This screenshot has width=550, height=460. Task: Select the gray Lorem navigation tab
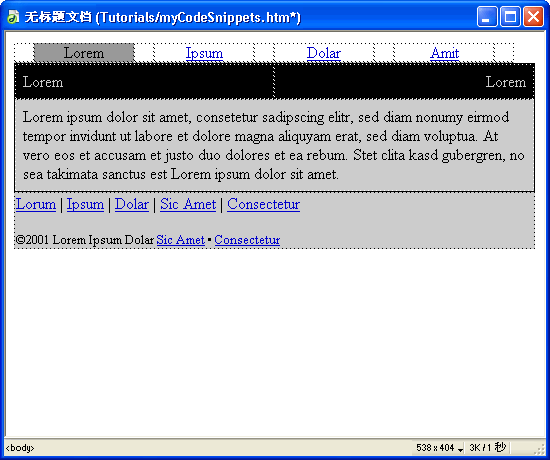[x=84, y=53]
